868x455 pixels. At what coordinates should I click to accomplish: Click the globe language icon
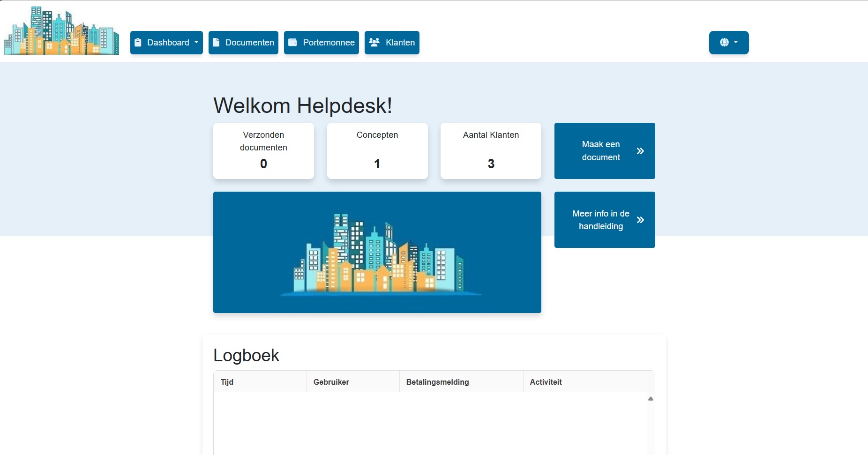click(724, 43)
